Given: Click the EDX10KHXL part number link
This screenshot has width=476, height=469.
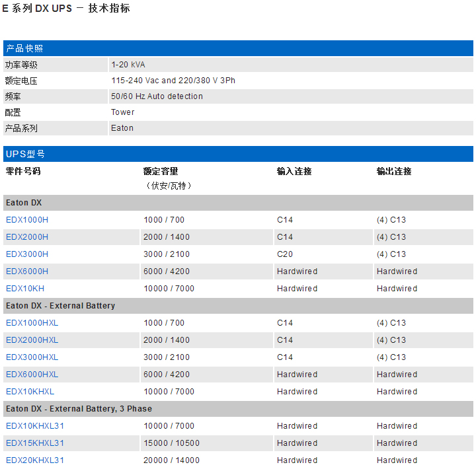Looking at the screenshot, I should (30, 392).
